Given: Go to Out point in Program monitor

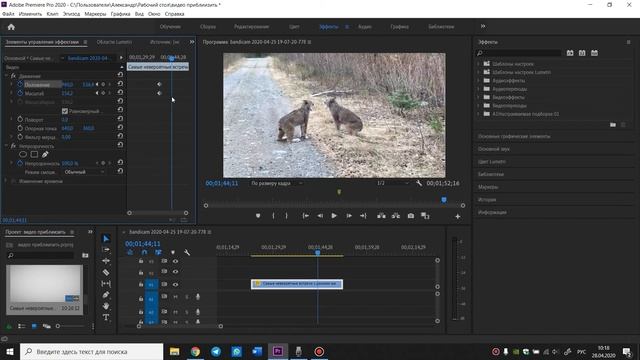Looking at the screenshot, I should click(x=363, y=216).
